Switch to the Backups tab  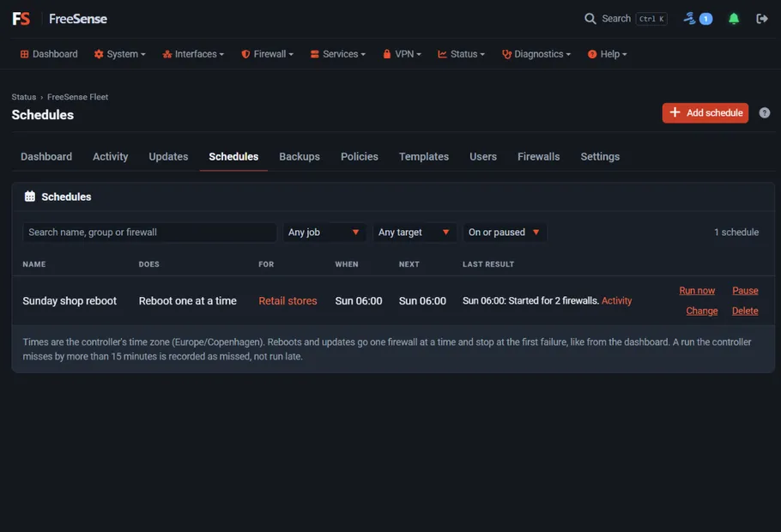click(300, 156)
